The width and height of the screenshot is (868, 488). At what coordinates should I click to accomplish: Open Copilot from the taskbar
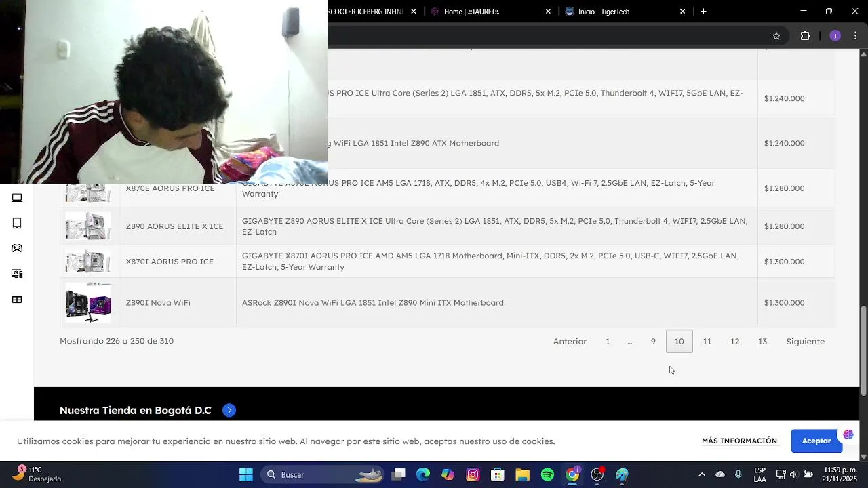point(448,474)
